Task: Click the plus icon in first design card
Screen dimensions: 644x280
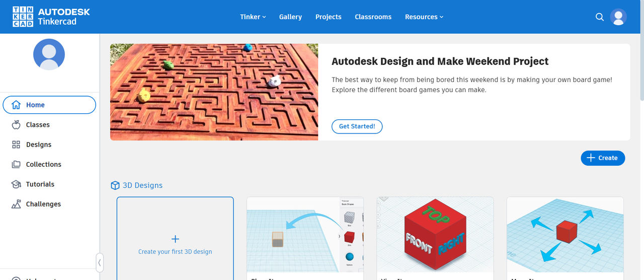Action: point(175,239)
